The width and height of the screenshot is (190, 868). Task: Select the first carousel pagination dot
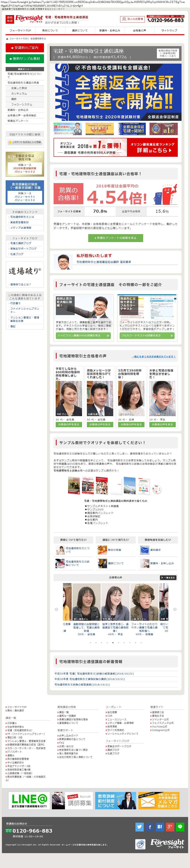[x=90, y=643]
